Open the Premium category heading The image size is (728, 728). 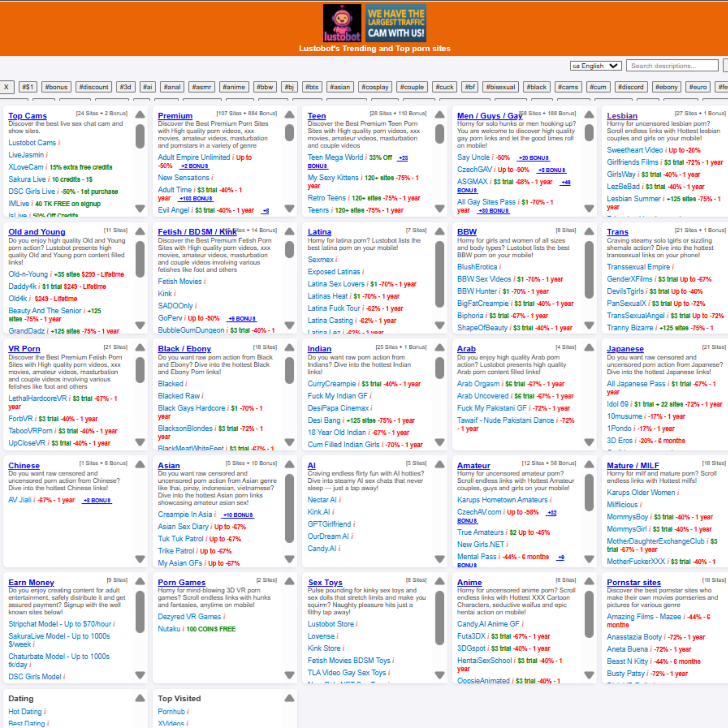[x=175, y=116]
